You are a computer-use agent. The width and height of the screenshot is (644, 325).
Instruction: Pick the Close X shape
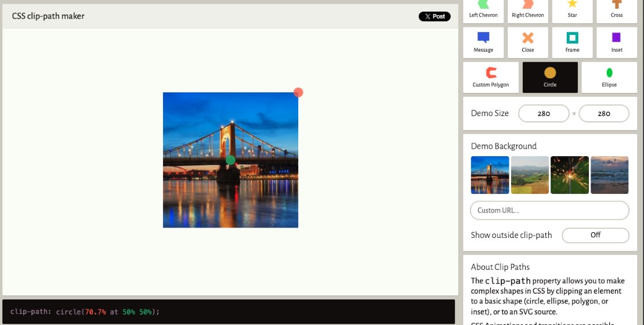pos(528,43)
